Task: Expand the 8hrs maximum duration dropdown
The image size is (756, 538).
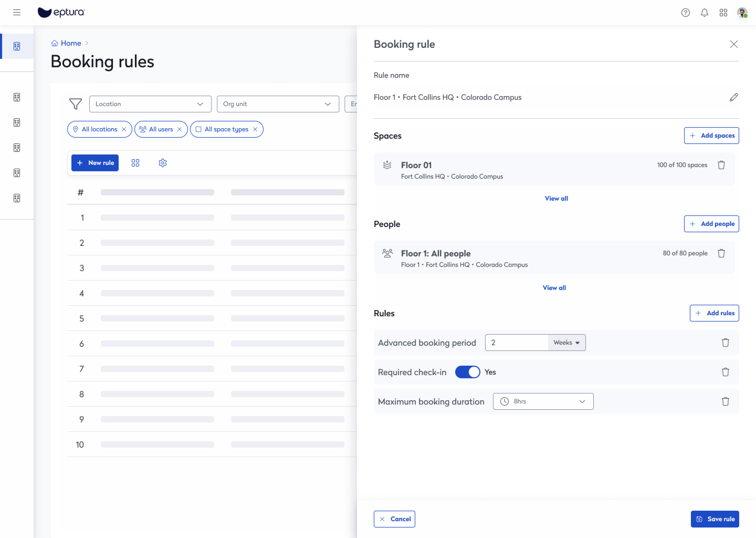Action: (543, 401)
